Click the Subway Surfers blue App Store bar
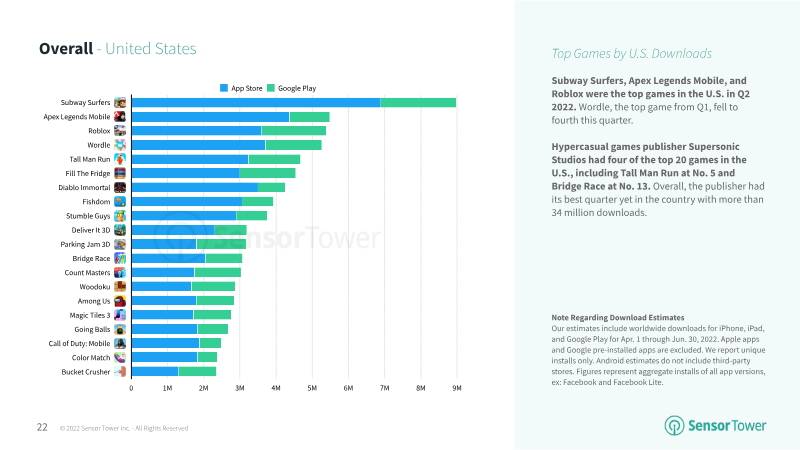 255,102
